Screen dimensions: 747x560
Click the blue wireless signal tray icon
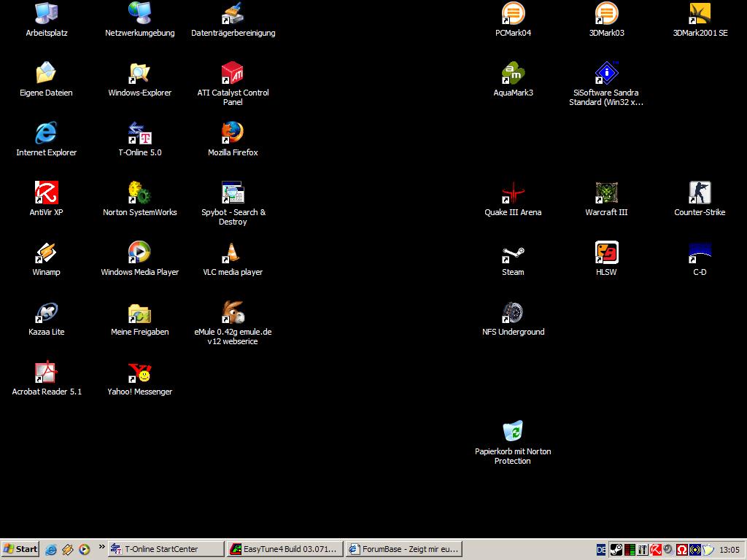click(695, 550)
